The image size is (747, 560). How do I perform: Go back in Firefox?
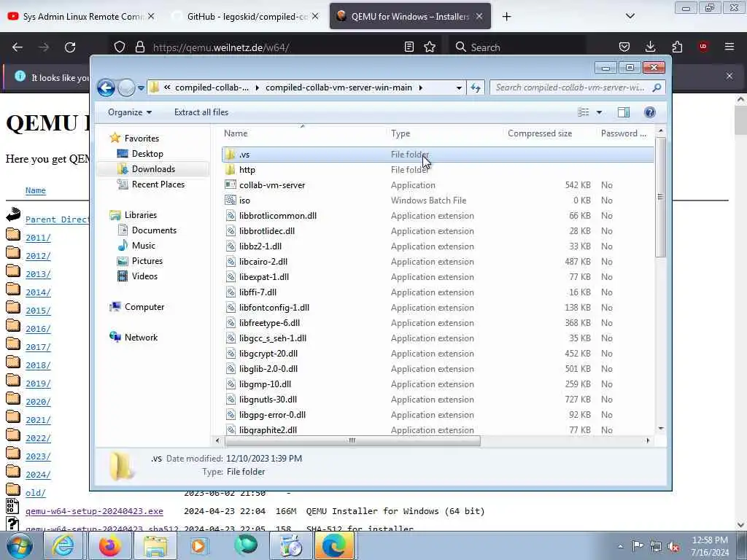pyautogui.click(x=18, y=47)
